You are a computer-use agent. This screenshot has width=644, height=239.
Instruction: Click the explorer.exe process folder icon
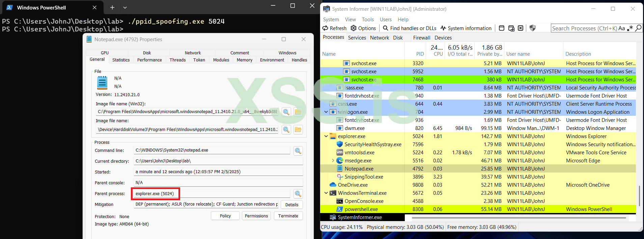[333, 136]
